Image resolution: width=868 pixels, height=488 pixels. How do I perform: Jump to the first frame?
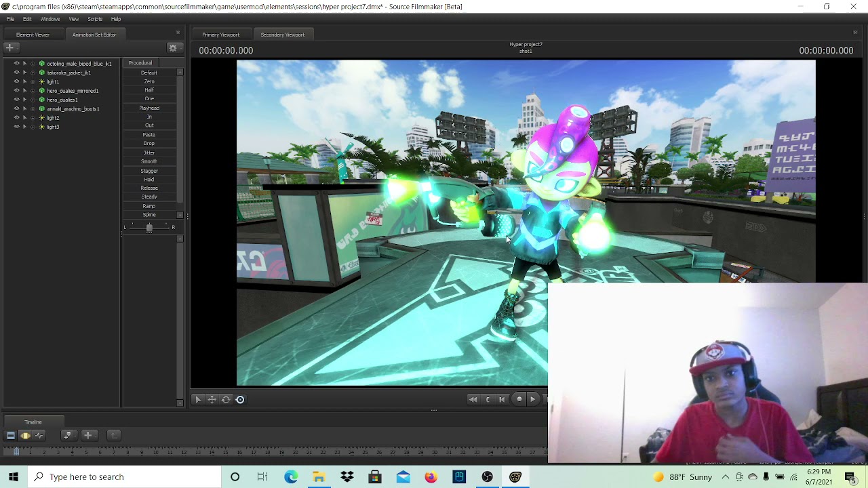click(x=473, y=399)
